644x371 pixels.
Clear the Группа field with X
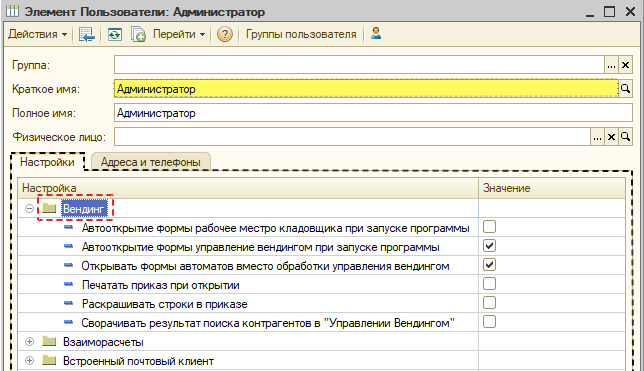(625, 65)
